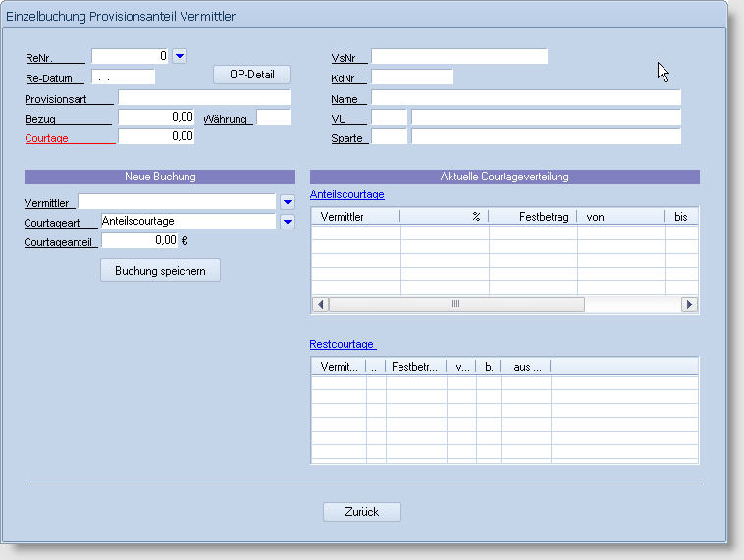Open the Courtageart dropdown arrow
744x560 pixels.
point(287,222)
